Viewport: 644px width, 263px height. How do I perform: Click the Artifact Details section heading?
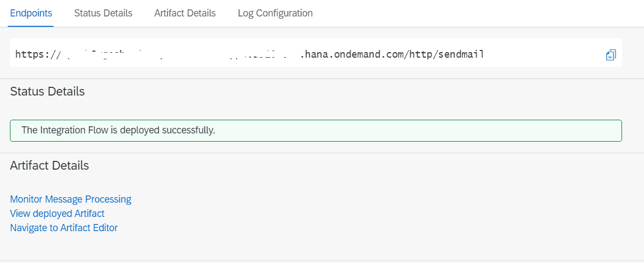(x=49, y=165)
